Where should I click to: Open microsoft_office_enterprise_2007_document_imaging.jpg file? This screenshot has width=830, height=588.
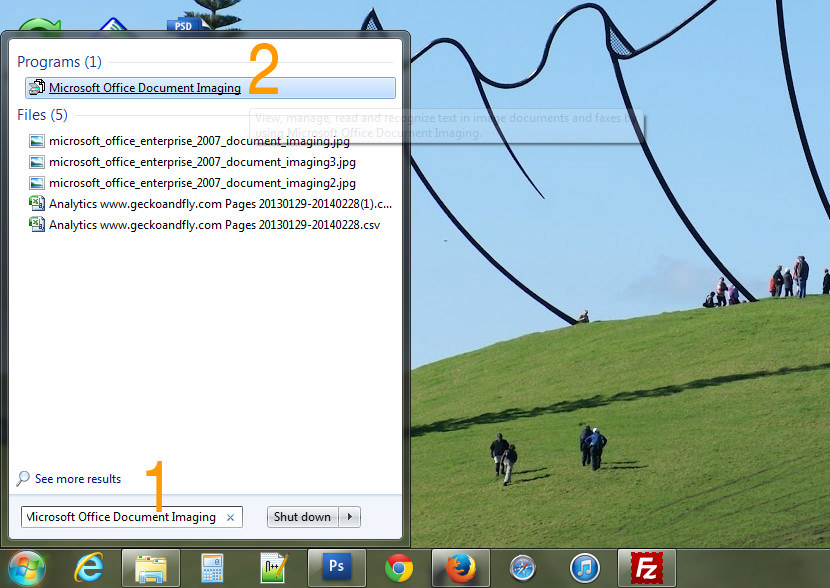coord(199,141)
